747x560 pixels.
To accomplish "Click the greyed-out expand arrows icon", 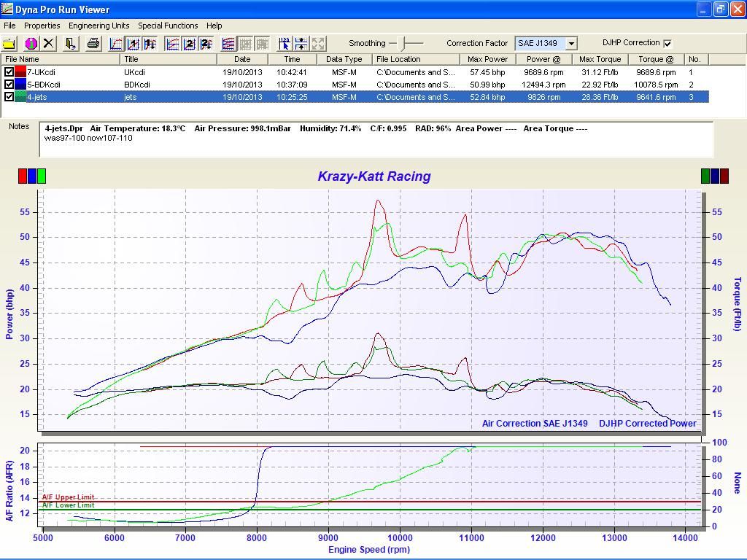I will (x=319, y=44).
